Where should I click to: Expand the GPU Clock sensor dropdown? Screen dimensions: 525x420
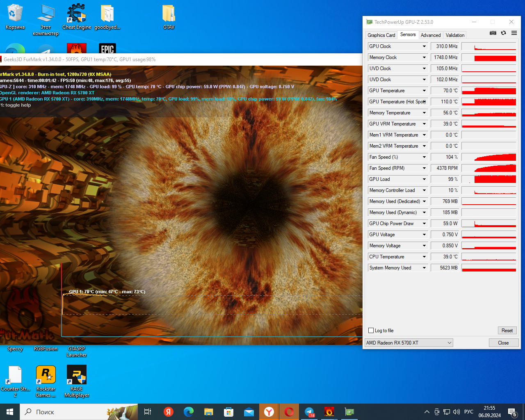click(425, 46)
